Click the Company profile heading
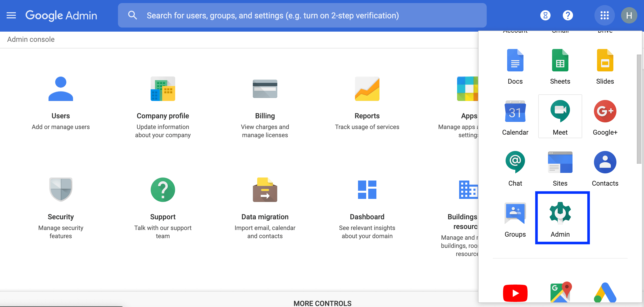Viewport: 644px width, 307px height. (x=163, y=116)
